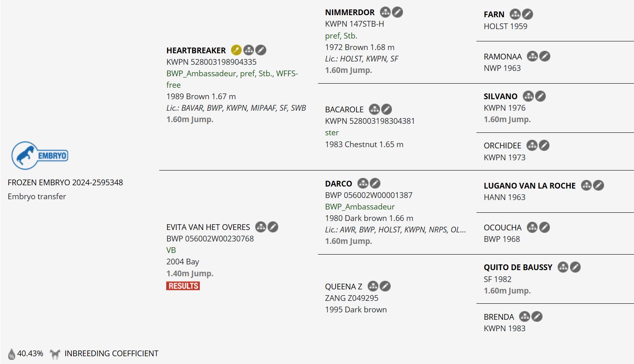The image size is (634, 364).
Task: Open the RAMONAA horse name link
Action: pyautogui.click(x=503, y=57)
